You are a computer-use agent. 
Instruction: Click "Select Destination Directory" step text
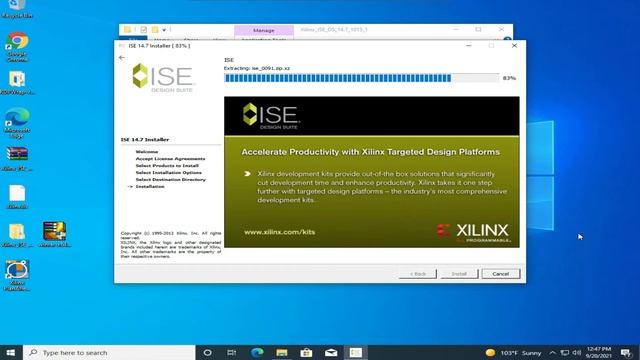click(171, 179)
